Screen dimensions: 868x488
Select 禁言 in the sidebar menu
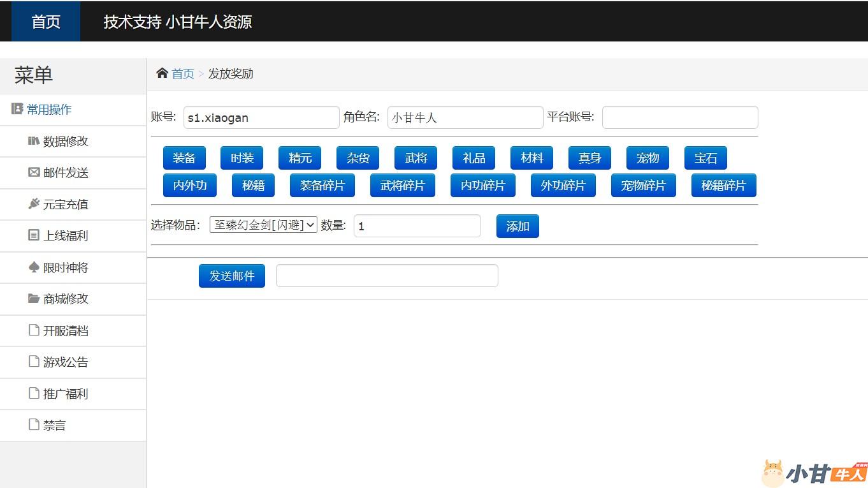pos(54,425)
